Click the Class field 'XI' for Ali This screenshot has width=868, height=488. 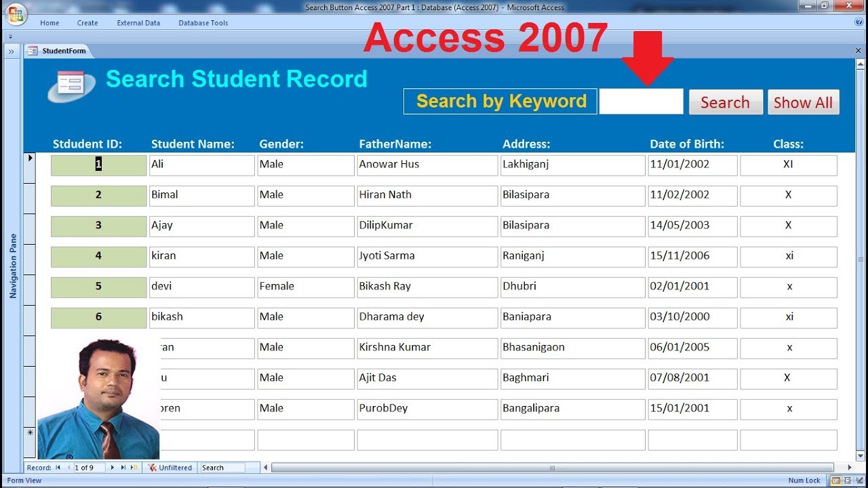click(x=789, y=165)
